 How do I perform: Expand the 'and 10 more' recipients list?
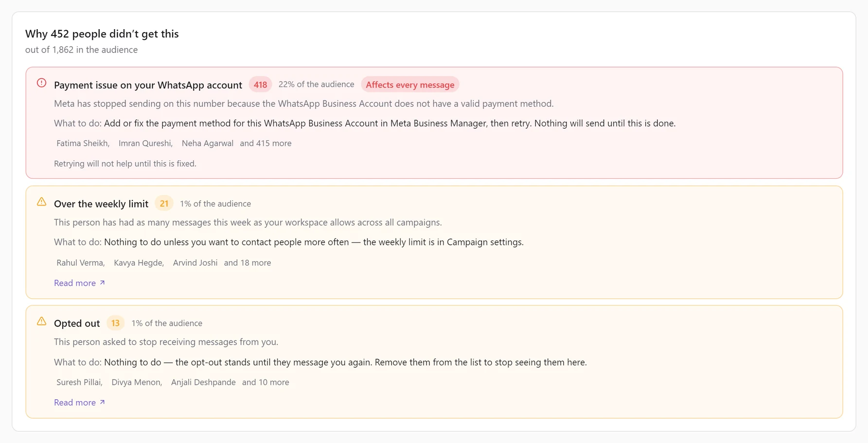point(266,382)
